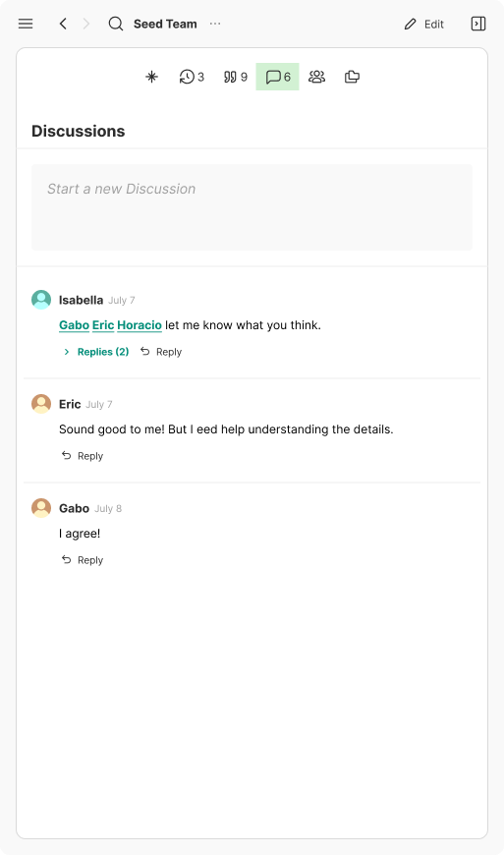Toggle the right sidebar panel
504x855 pixels.
tap(477, 24)
